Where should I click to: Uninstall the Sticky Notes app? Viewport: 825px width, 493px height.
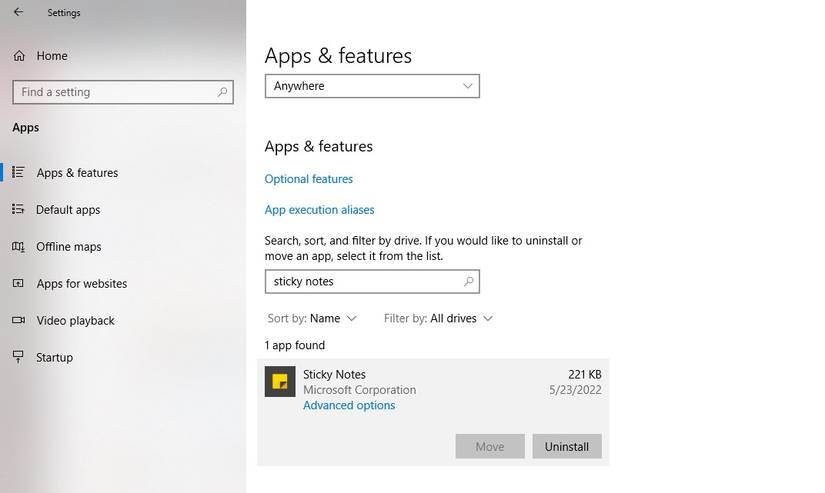(566, 447)
